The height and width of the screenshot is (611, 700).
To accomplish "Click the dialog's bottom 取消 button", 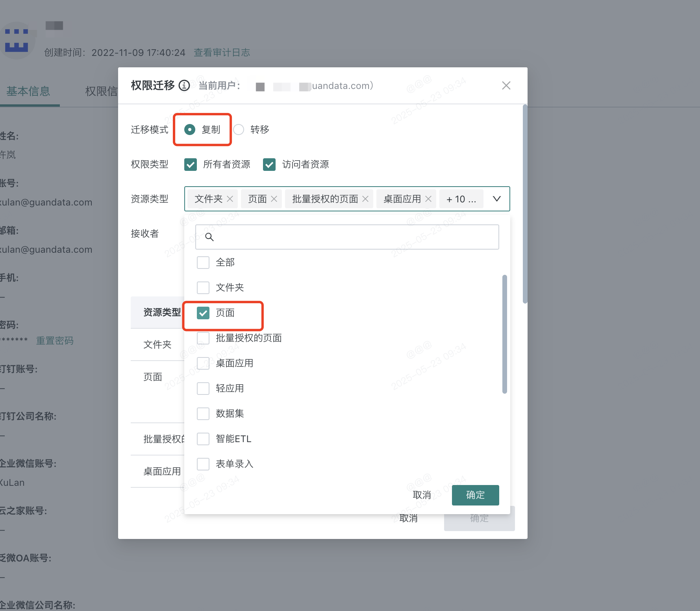I will pos(409,518).
